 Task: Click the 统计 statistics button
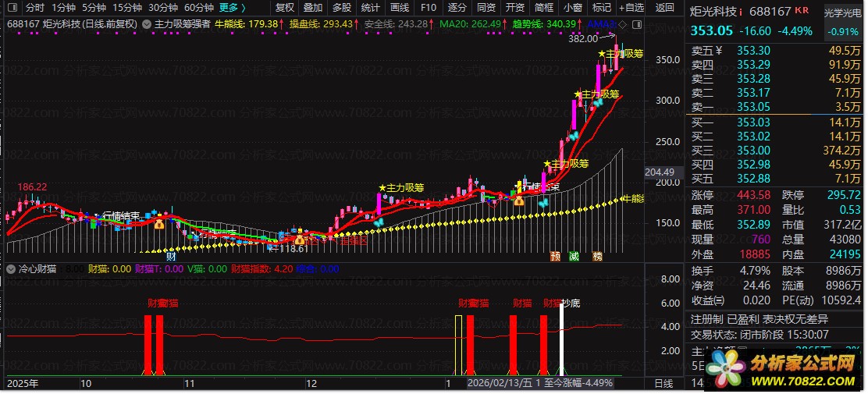pyautogui.click(x=370, y=8)
